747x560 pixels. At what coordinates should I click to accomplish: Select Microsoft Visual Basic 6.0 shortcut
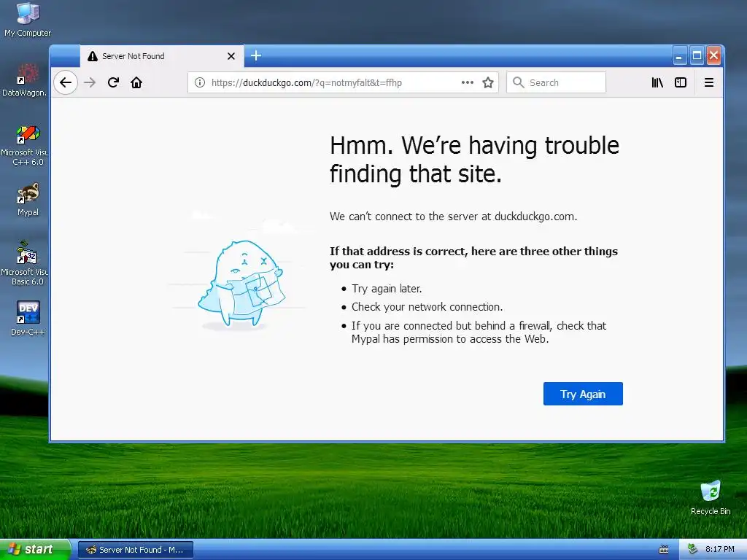click(x=26, y=263)
